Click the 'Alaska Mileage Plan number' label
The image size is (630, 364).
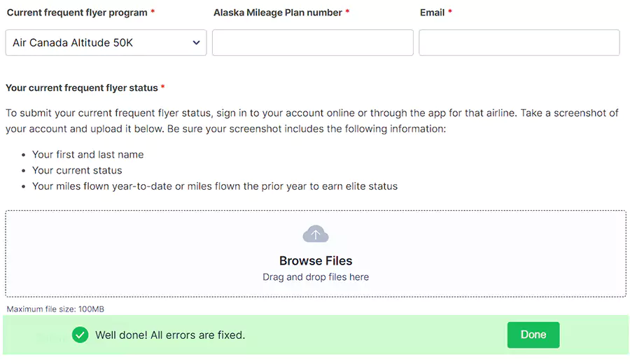pos(277,13)
